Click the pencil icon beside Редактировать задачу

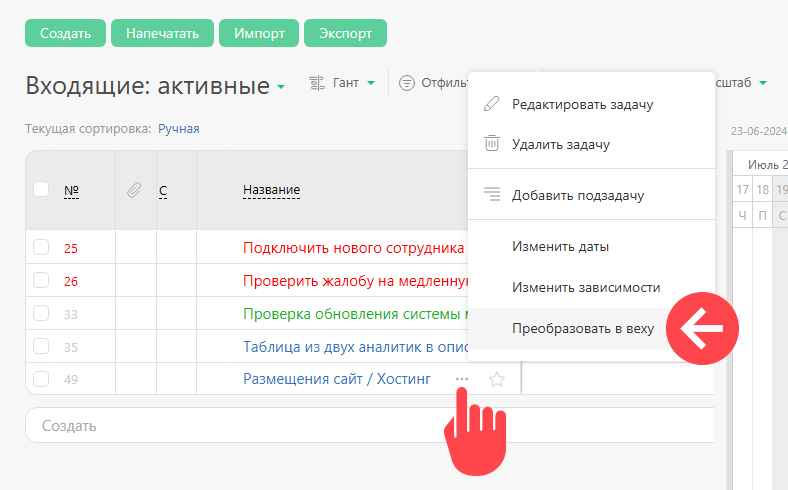[491, 104]
